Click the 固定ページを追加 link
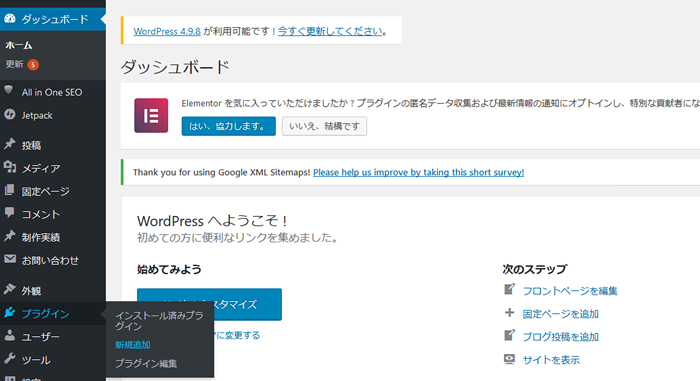The width and height of the screenshot is (700, 381). click(x=561, y=314)
